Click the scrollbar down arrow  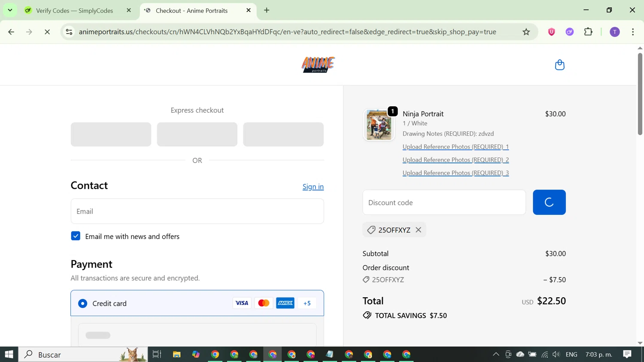640,343
